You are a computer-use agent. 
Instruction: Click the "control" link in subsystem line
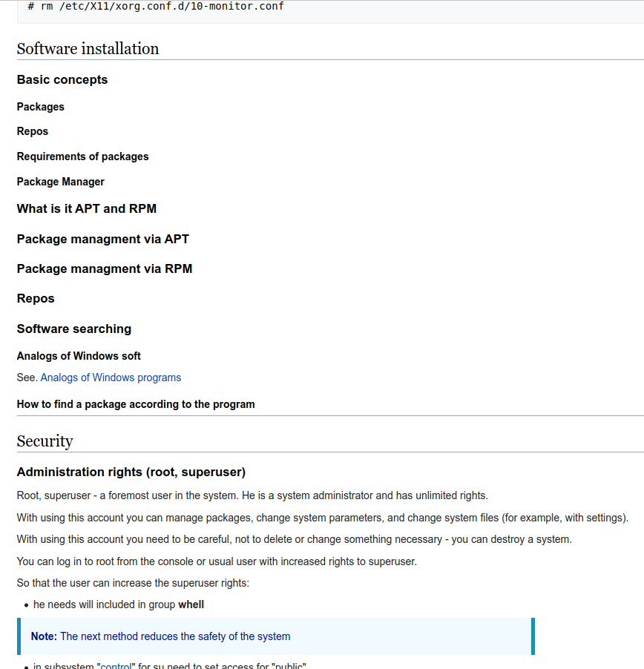click(x=115, y=665)
